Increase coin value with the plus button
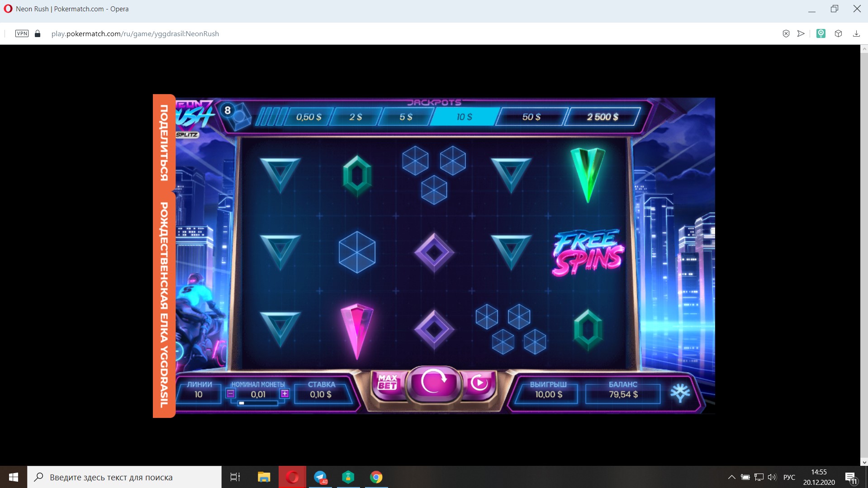This screenshot has width=868, height=488. coord(285,393)
